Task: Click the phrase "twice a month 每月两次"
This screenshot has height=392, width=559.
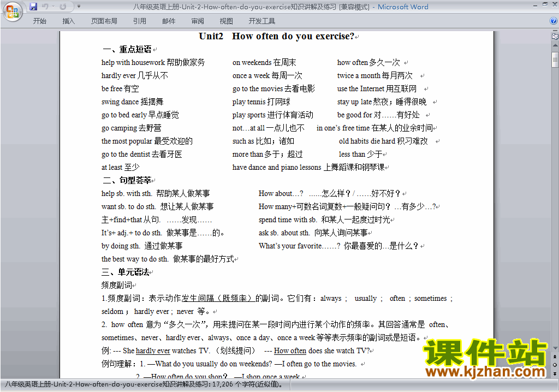Action: coord(375,76)
